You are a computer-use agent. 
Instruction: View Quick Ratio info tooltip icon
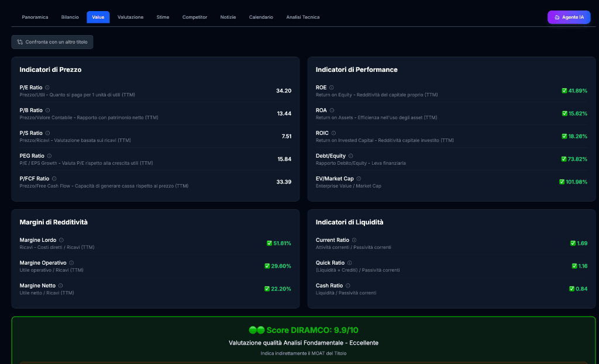pyautogui.click(x=350, y=263)
